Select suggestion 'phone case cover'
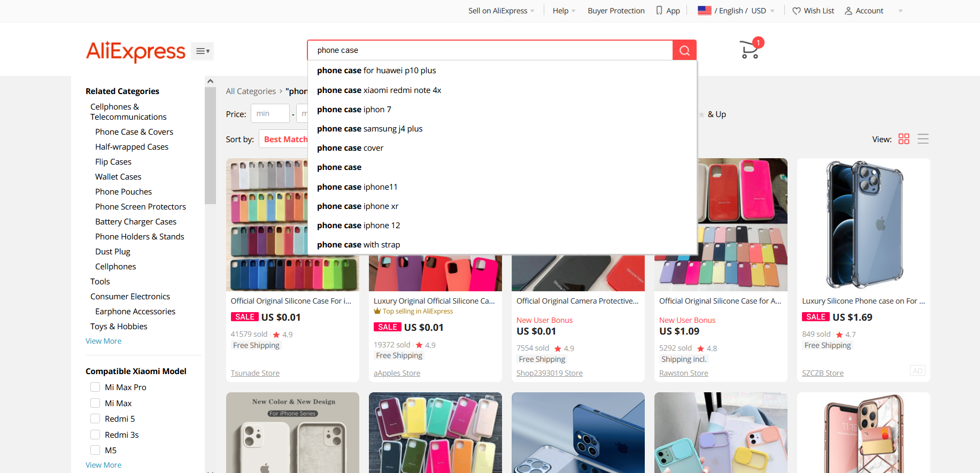This screenshot has height=473, width=980. 502,148
